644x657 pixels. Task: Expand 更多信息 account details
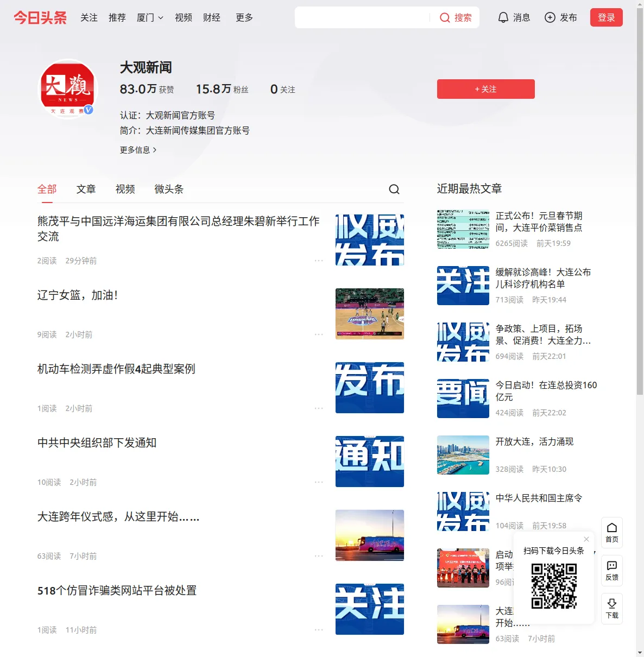pyautogui.click(x=138, y=150)
